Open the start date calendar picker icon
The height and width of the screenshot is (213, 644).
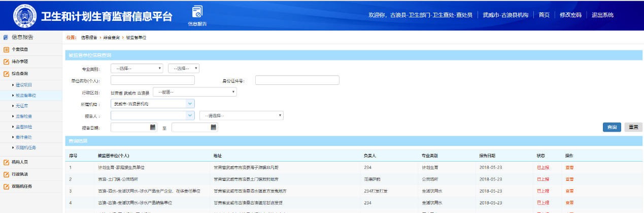point(153,127)
